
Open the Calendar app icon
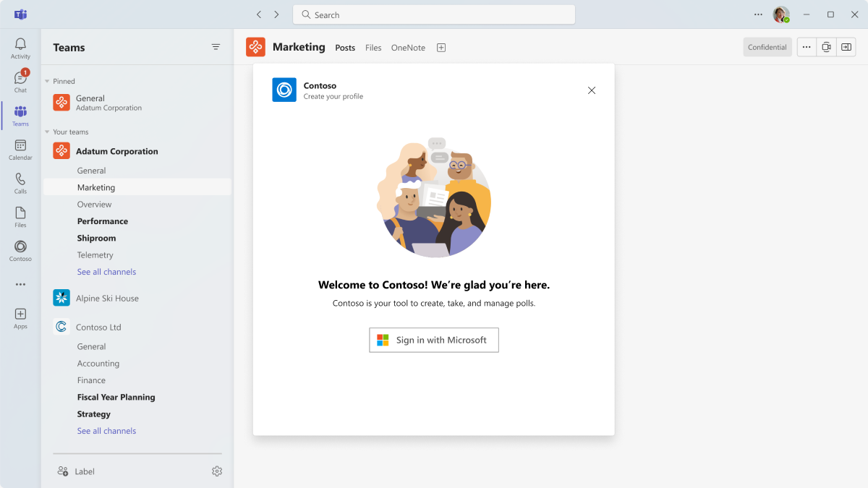[20, 150]
